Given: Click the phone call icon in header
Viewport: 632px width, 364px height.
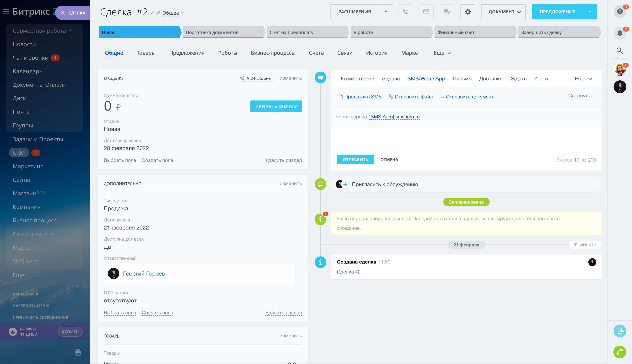Looking at the screenshot, I should [x=406, y=11].
